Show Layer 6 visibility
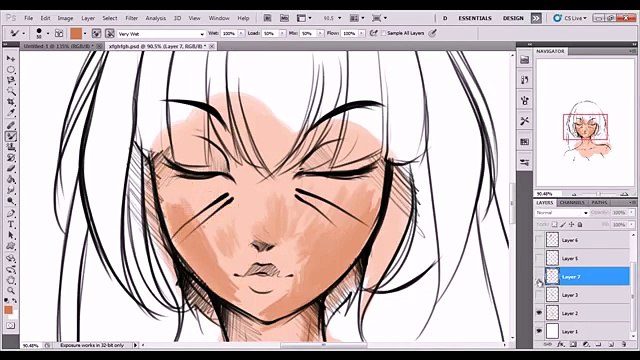 click(539, 240)
